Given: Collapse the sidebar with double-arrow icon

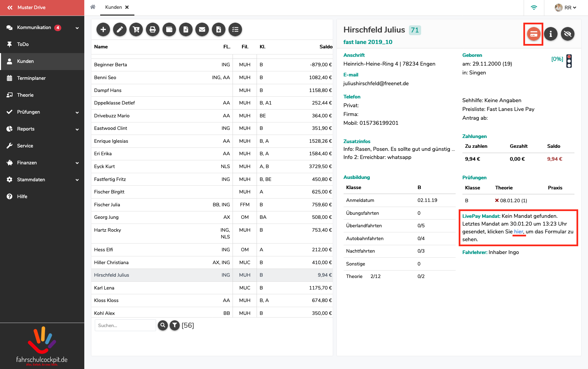Looking at the screenshot, I should pyautogui.click(x=10, y=7).
